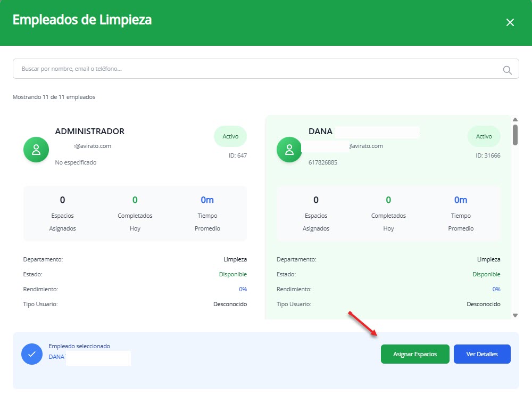Click the magnifier search icon
This screenshot has height=394, width=532.
(507, 70)
